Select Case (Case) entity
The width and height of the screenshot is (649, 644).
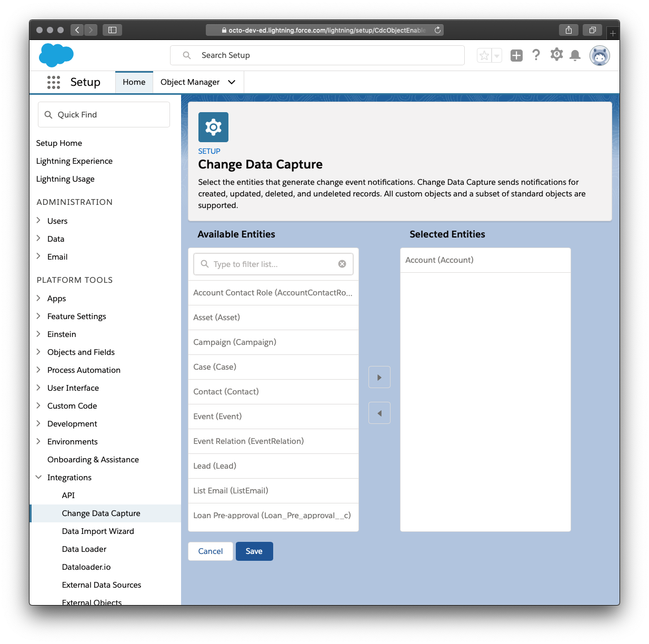pos(273,367)
